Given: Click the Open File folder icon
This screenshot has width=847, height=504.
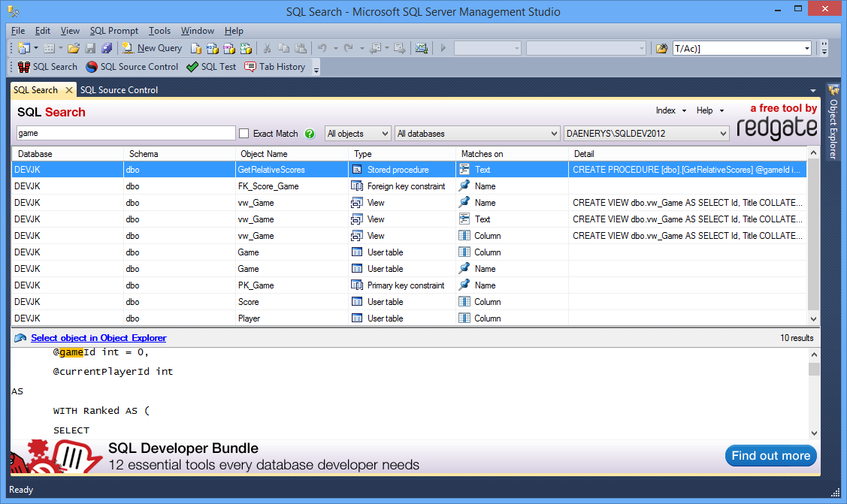Looking at the screenshot, I should click(74, 49).
